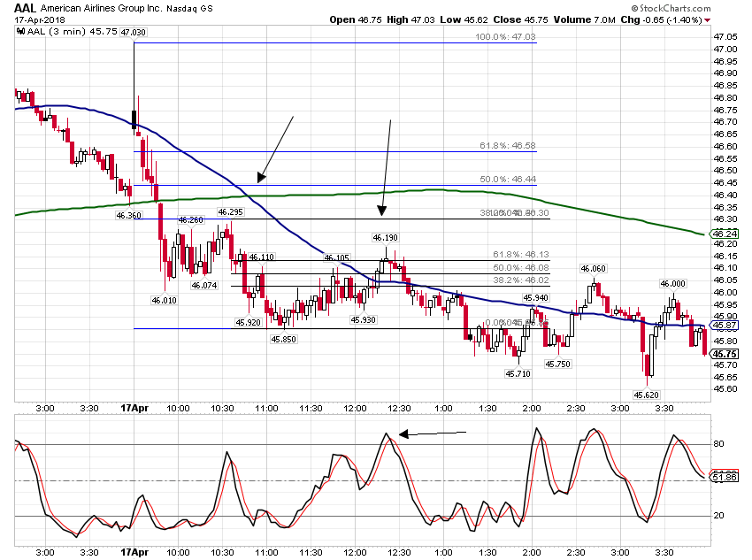Click the copyright symbol before StockCharts.com
752x560 pixels.
tap(634, 8)
